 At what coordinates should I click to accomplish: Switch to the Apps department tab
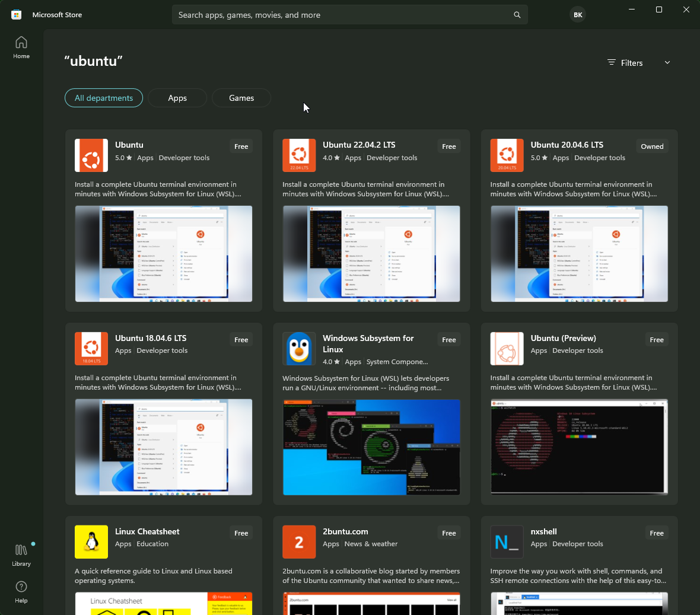177,98
